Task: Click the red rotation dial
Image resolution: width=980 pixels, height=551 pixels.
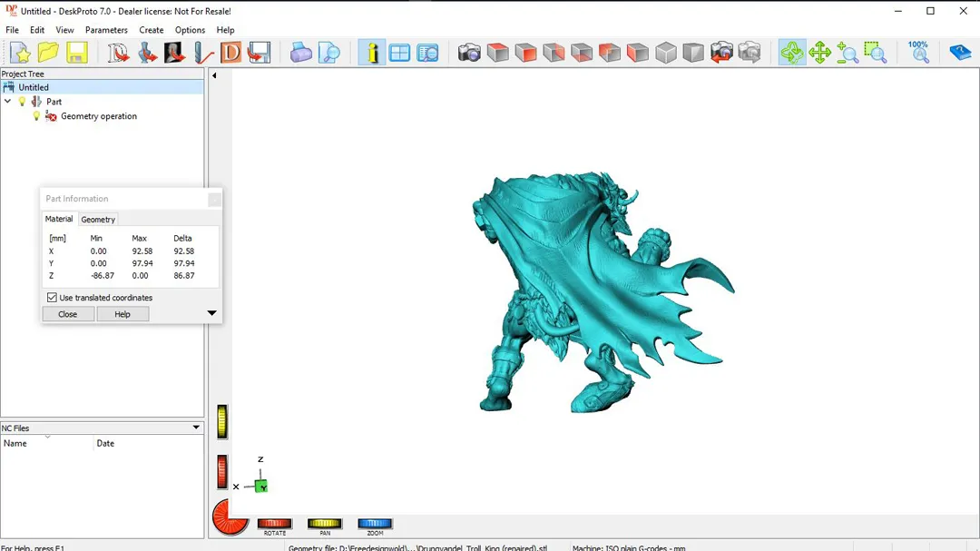Action: pos(230,517)
